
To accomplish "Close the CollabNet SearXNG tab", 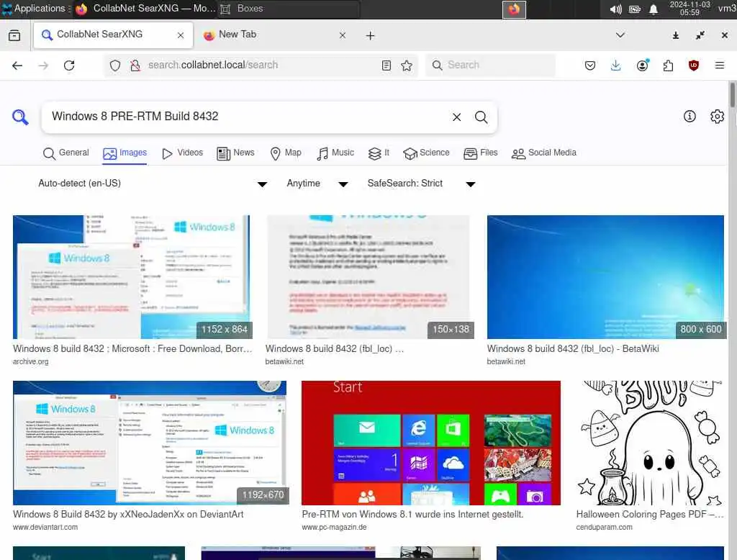I will pos(181,35).
